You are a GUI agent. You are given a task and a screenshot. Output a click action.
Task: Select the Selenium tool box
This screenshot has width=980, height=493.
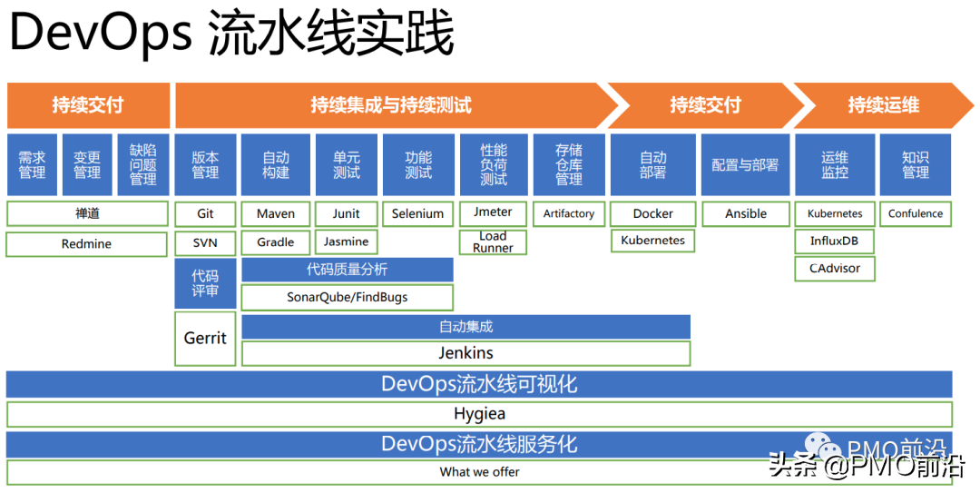(418, 213)
